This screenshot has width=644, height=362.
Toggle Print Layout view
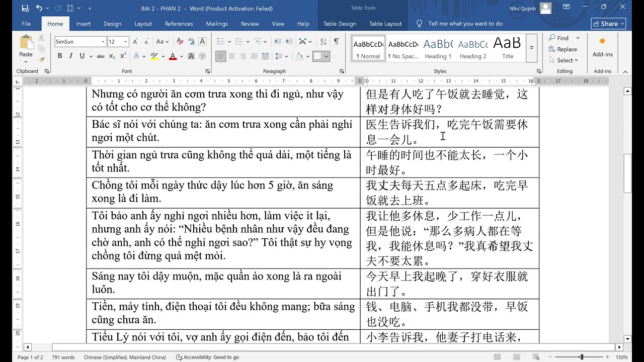click(x=516, y=357)
